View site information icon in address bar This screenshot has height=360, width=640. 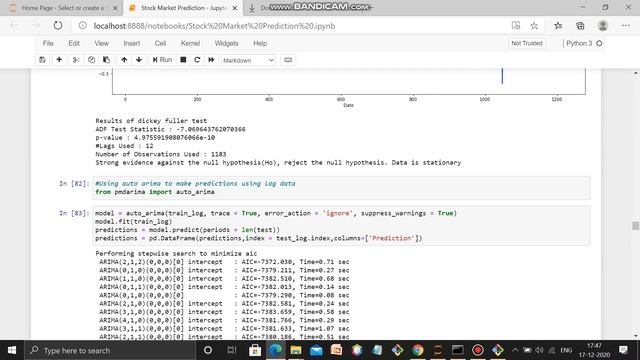pos(83,26)
